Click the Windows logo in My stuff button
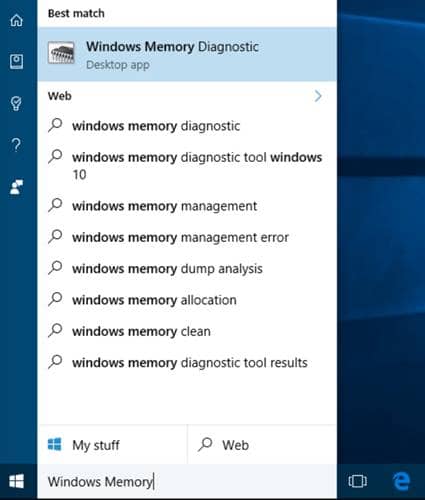 (55, 444)
